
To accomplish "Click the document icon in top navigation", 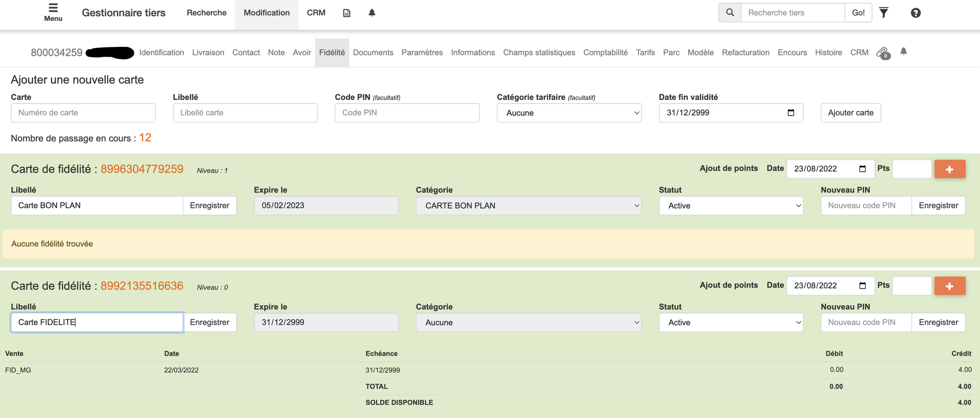I will (x=347, y=13).
